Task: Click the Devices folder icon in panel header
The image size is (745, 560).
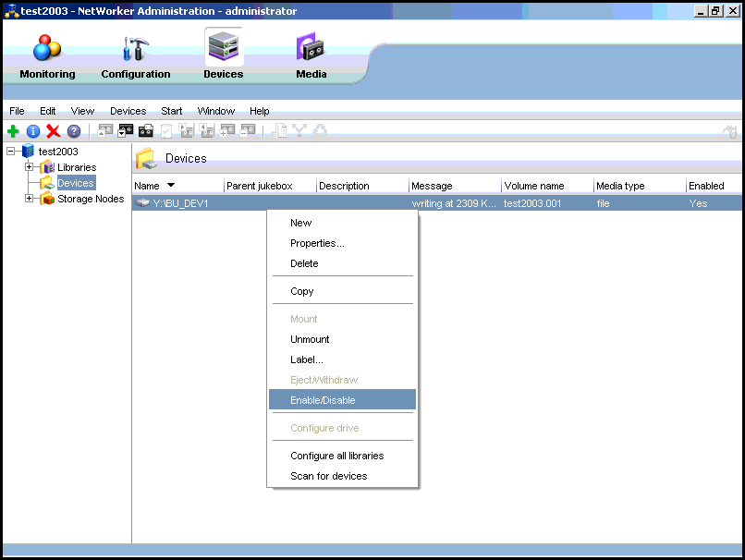Action: (x=146, y=159)
